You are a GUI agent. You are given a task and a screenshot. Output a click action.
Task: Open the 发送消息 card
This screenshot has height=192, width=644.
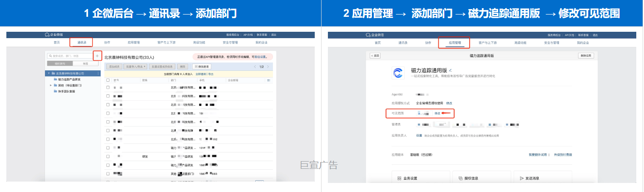[x=543, y=177]
